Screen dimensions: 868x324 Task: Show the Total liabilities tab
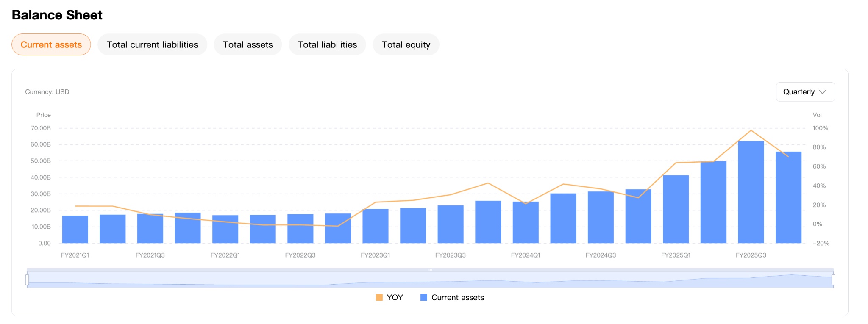click(x=327, y=44)
